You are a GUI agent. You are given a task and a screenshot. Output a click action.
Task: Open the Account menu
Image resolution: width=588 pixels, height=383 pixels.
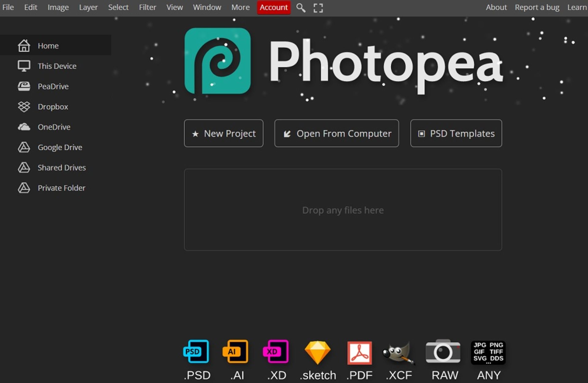tap(273, 8)
